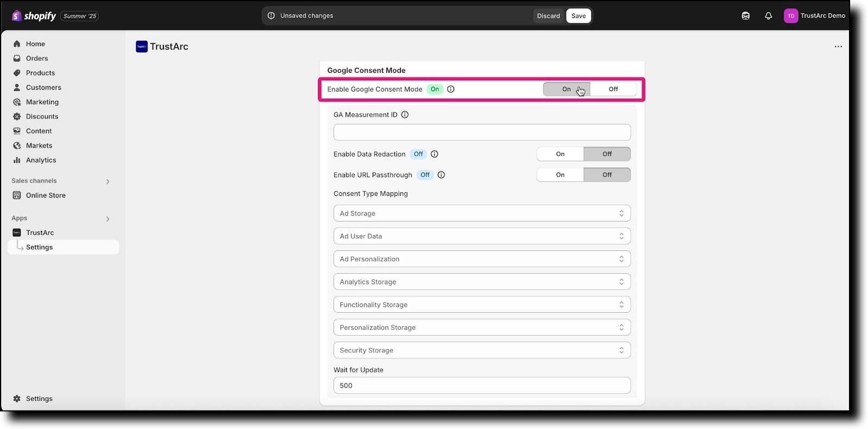Open the Security Storage dropdown
This screenshot has width=868, height=429.
point(482,350)
